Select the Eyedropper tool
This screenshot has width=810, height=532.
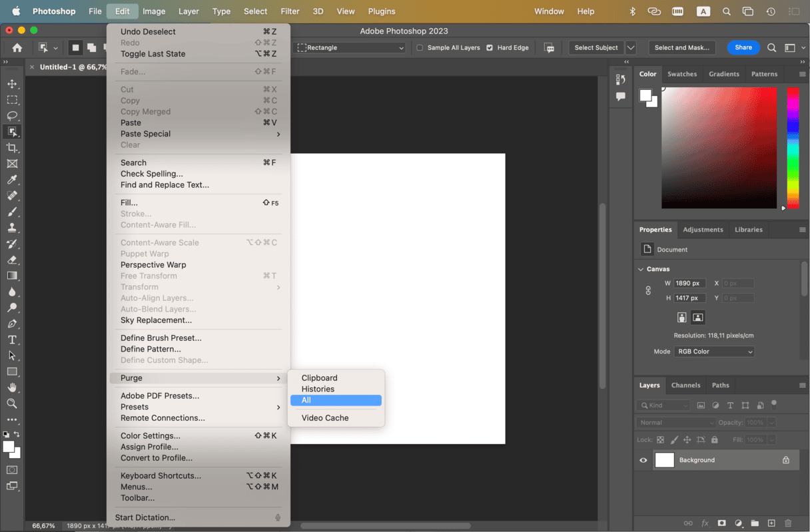(x=12, y=180)
